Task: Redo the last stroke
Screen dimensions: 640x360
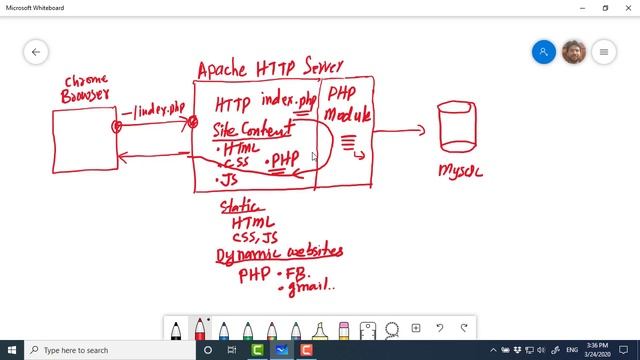Action: (x=464, y=328)
